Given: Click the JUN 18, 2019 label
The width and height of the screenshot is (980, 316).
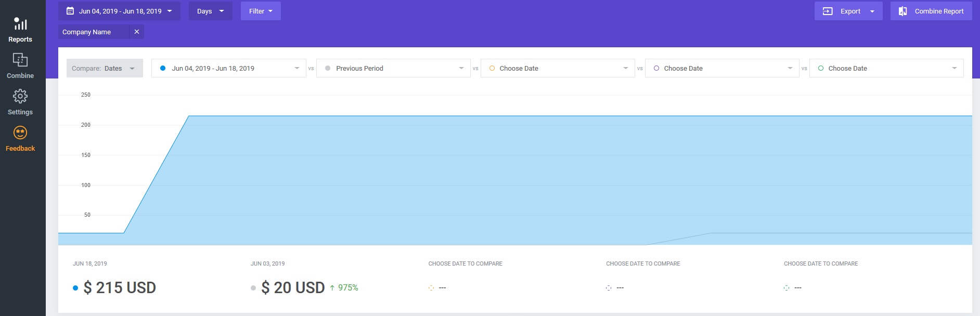Looking at the screenshot, I should (90, 264).
